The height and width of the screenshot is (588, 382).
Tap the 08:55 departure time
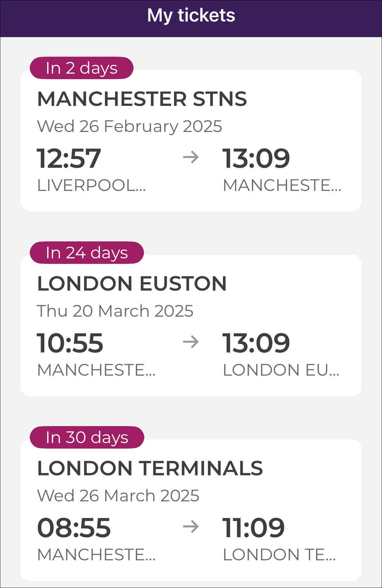point(74,528)
